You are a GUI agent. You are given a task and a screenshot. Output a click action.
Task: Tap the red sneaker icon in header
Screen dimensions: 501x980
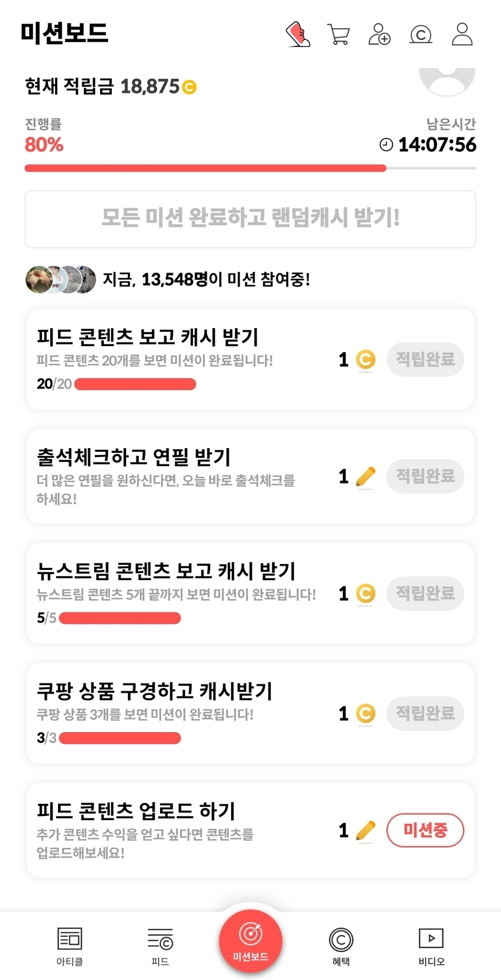[x=298, y=34]
